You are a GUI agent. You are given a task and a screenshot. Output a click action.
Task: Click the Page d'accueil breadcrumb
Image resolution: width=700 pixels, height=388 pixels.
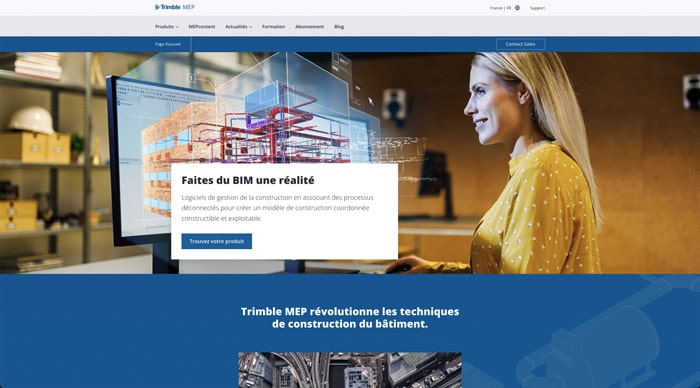(x=168, y=44)
